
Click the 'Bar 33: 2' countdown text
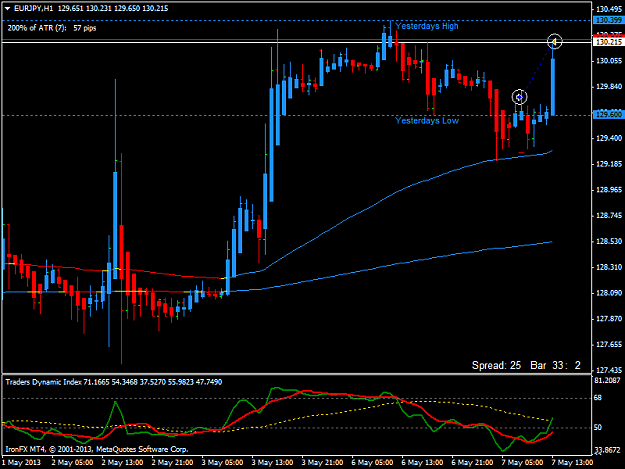555,365
